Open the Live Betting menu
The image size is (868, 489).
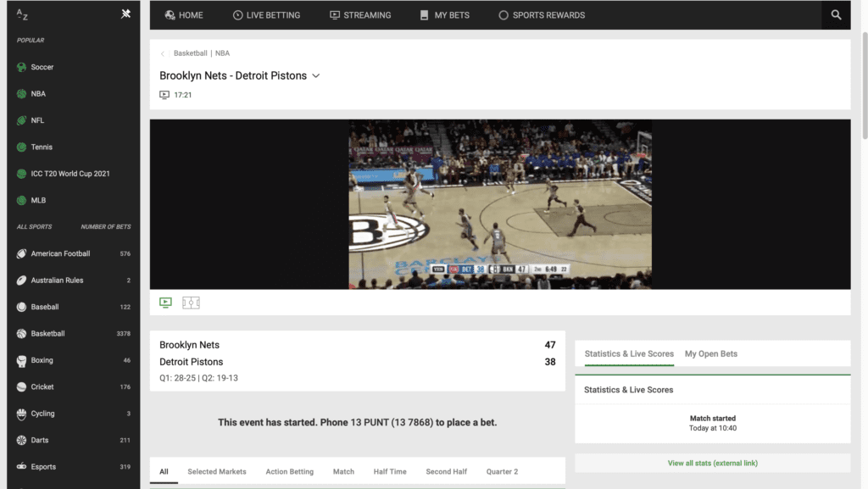click(x=266, y=15)
